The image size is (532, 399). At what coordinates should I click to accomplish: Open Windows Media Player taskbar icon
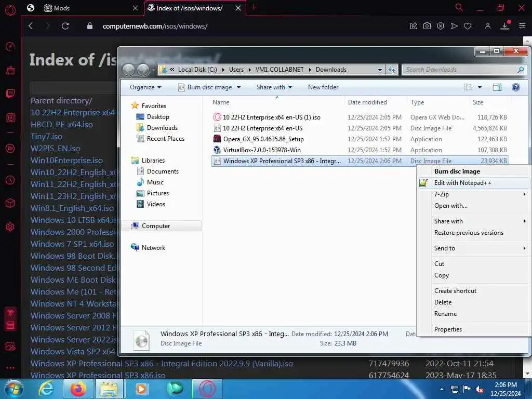[x=141, y=389]
